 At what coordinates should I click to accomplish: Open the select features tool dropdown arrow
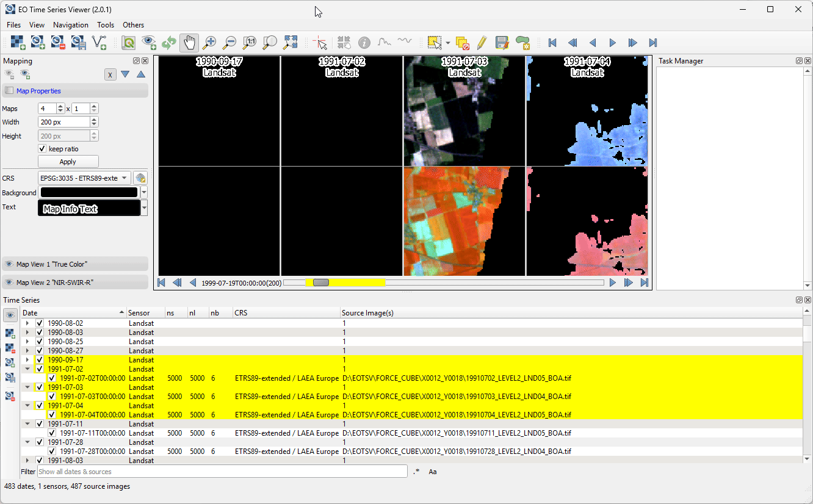pos(448,43)
